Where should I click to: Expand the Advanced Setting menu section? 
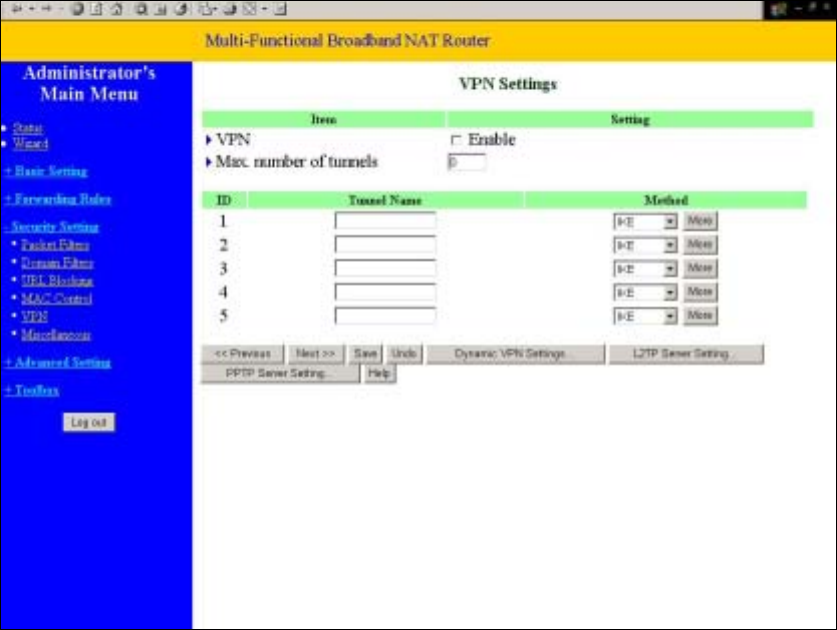coord(58,363)
